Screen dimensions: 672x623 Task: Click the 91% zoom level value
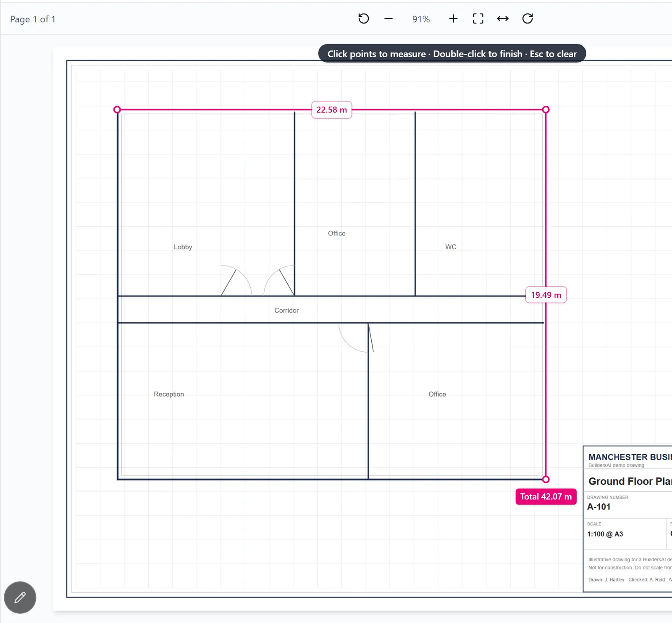[x=421, y=19]
